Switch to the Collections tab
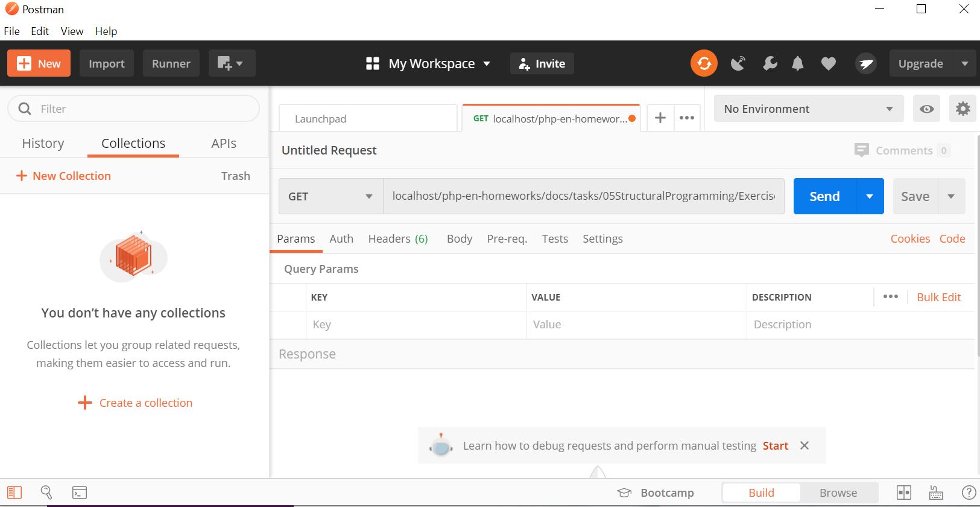This screenshot has height=507, width=980. click(x=133, y=143)
